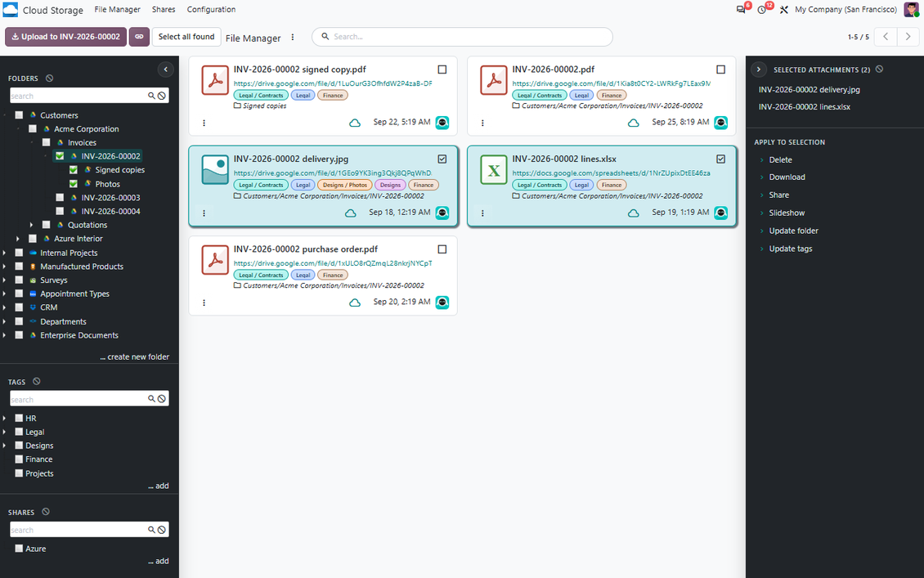The height and width of the screenshot is (578, 924).
Task: Click the PDF icon of INV-2026-00002 signed copy.pdf
Action: point(215,80)
